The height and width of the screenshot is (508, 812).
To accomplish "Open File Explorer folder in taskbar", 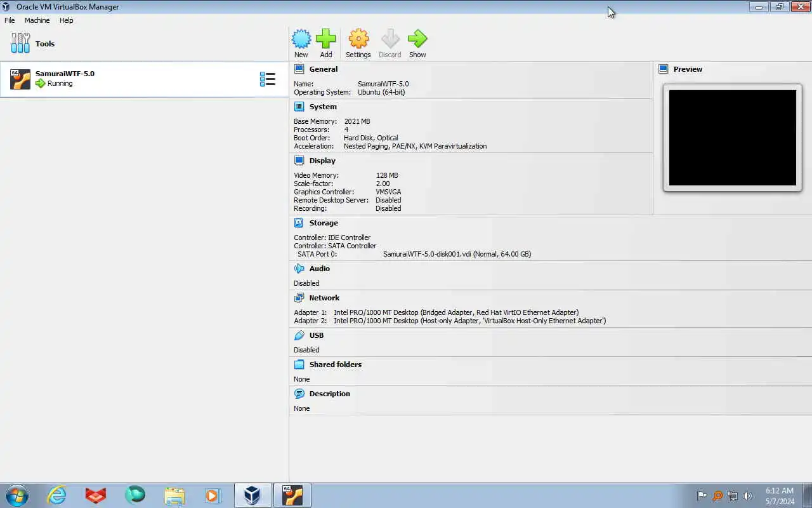I will pyautogui.click(x=174, y=495).
